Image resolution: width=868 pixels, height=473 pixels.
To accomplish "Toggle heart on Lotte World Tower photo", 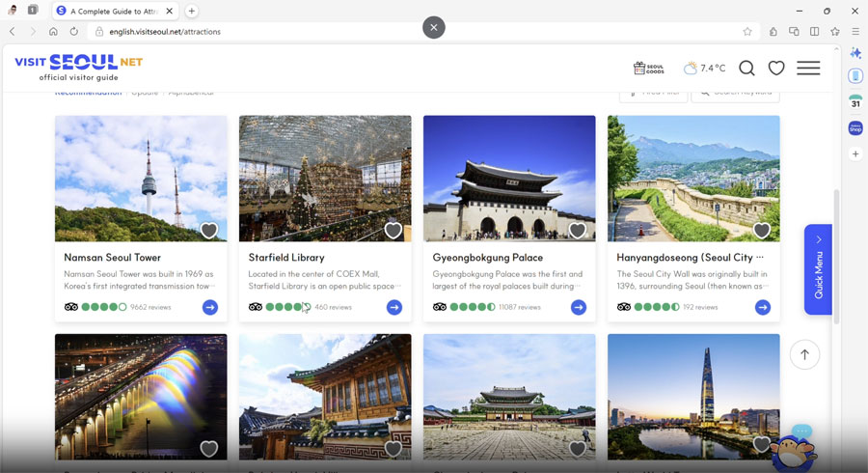I will pyautogui.click(x=762, y=443).
